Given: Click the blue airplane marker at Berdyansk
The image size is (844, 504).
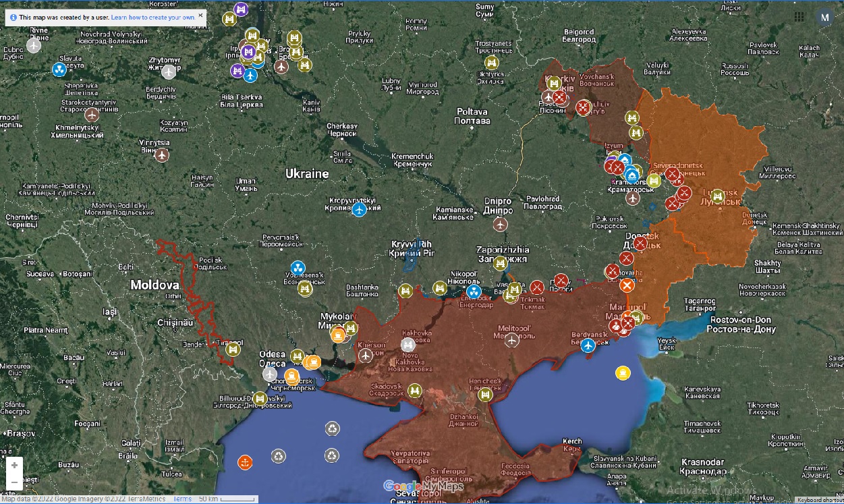Looking at the screenshot, I should pyautogui.click(x=588, y=345).
